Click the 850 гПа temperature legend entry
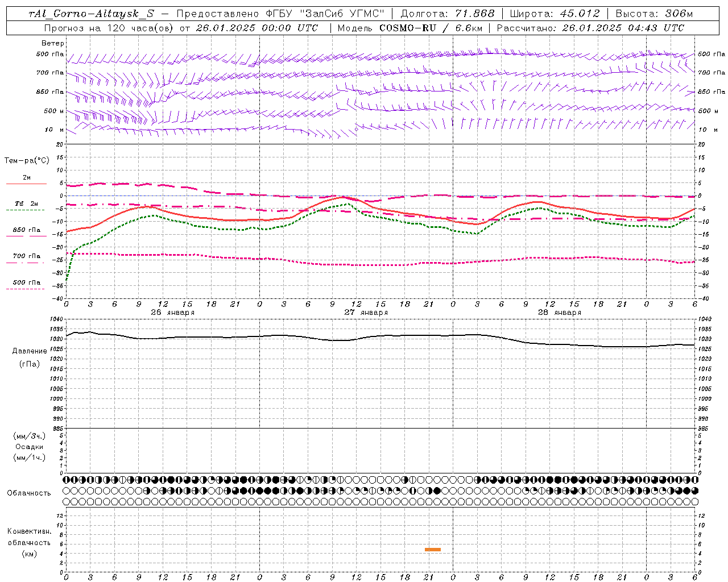The height and width of the screenshot is (582, 728). pos(27,230)
